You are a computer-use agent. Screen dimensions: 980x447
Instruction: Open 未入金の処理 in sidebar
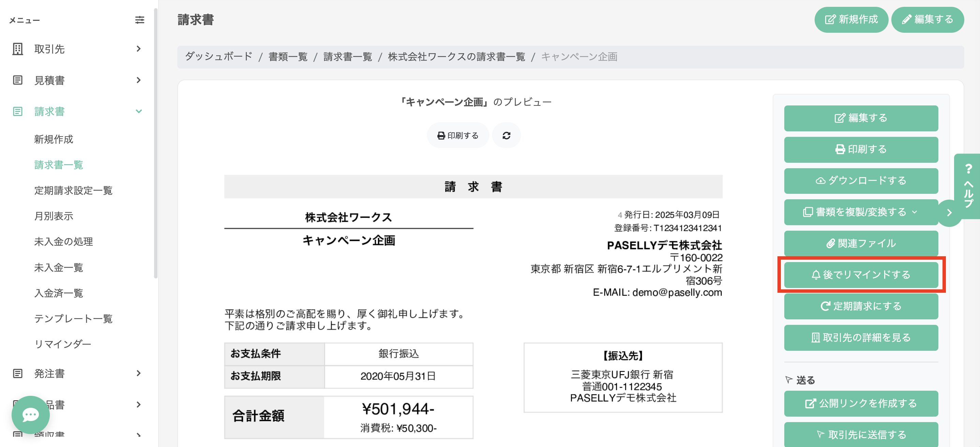(63, 241)
